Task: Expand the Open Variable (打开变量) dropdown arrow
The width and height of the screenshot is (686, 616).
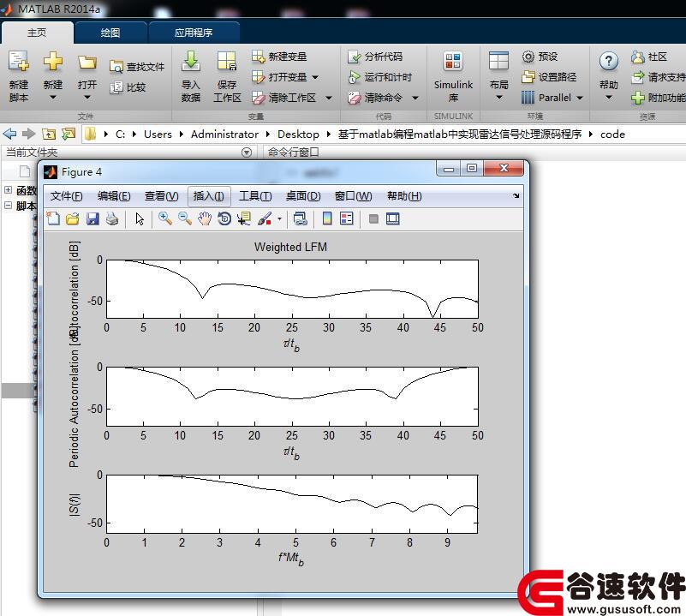Action: pyautogui.click(x=315, y=77)
